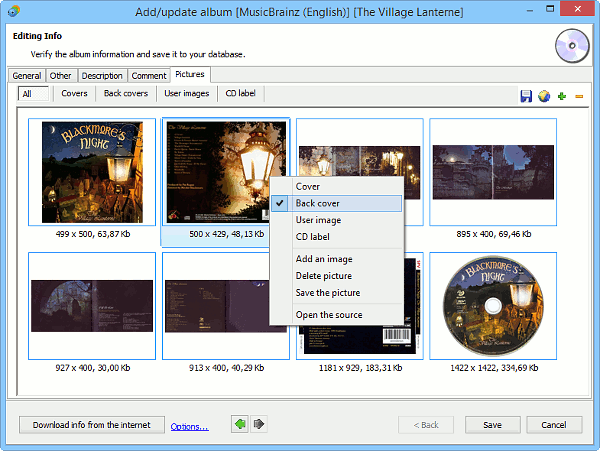Click the orange minus remove image icon
The width and height of the screenshot is (600, 451).
[579, 96]
